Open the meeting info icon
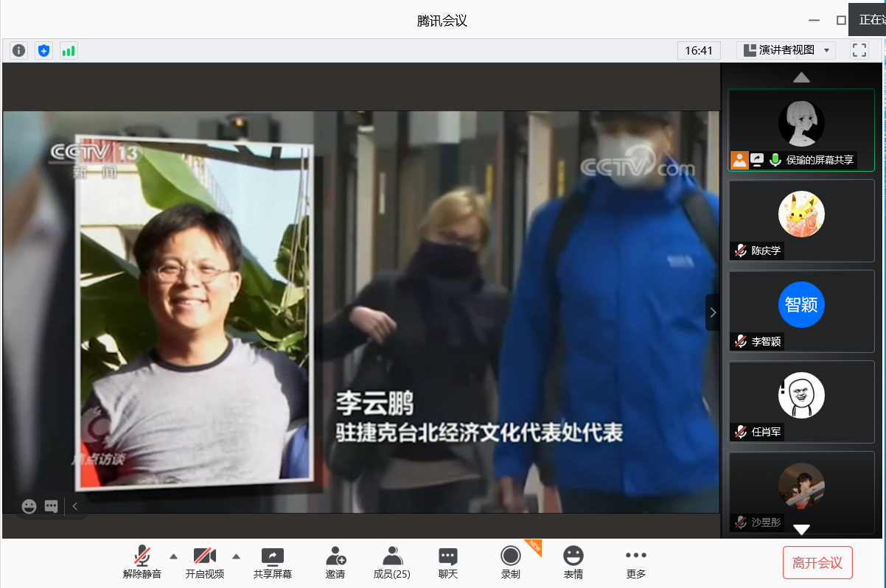The width and height of the screenshot is (886, 588). (19, 51)
